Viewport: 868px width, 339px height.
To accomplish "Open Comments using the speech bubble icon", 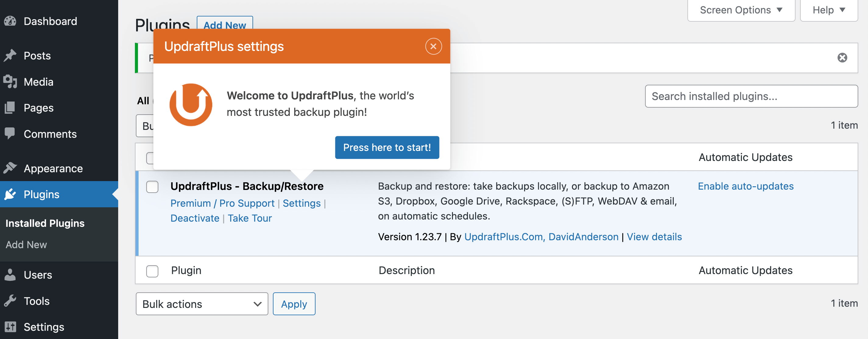I will pyautogui.click(x=10, y=134).
